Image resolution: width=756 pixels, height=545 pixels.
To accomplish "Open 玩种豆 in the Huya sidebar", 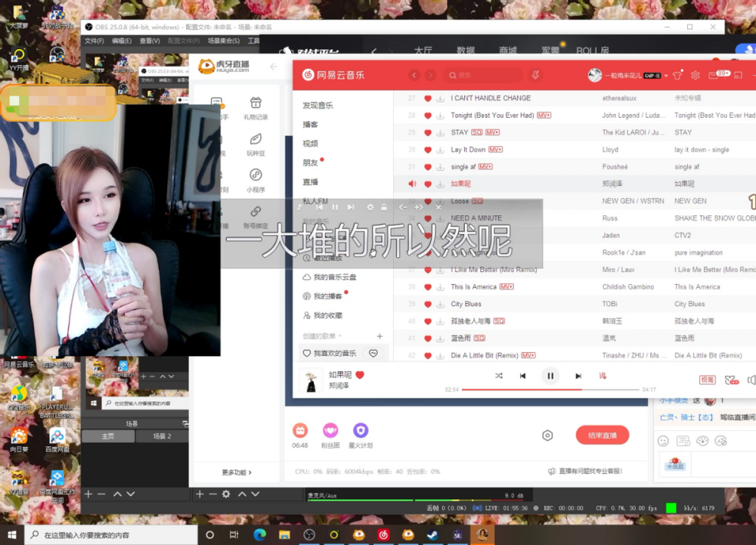I will (x=256, y=144).
